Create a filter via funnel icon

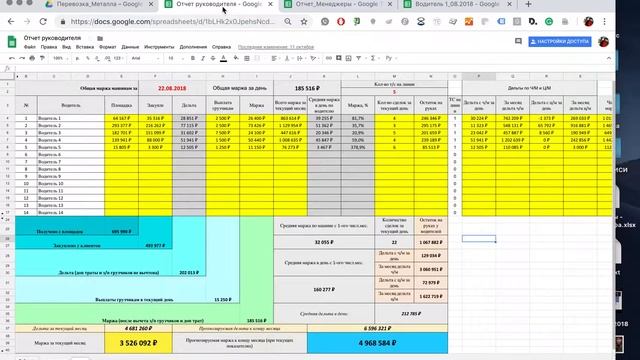click(x=359, y=58)
